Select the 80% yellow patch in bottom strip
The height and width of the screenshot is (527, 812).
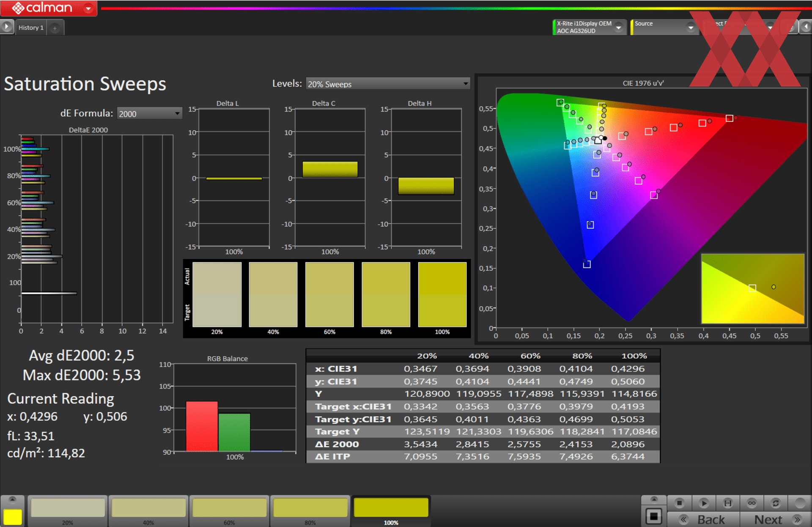(310, 511)
